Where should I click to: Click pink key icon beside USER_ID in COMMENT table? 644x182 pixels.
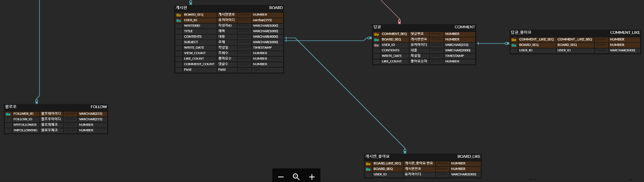(x=376, y=45)
